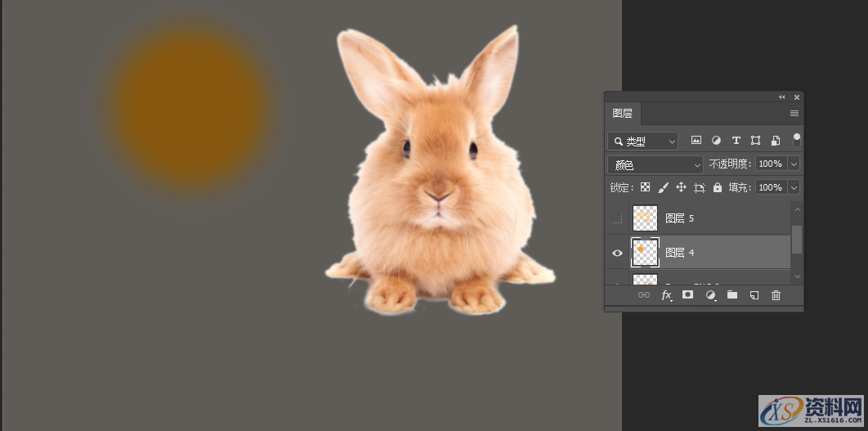Image resolution: width=868 pixels, height=431 pixels.
Task: Toggle lock transparent pixels
Action: (645, 187)
